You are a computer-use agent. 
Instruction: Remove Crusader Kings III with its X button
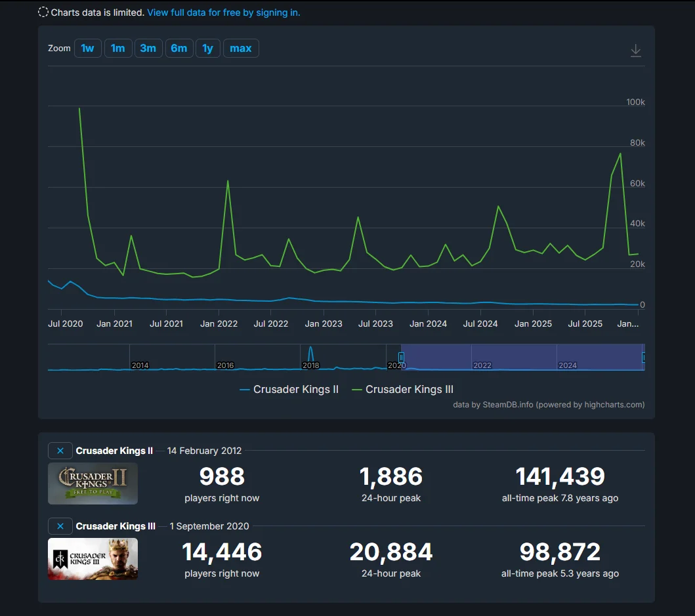(x=60, y=526)
